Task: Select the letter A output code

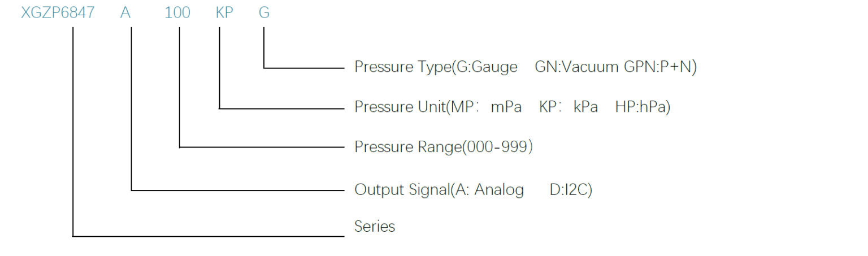Action: click(125, 13)
